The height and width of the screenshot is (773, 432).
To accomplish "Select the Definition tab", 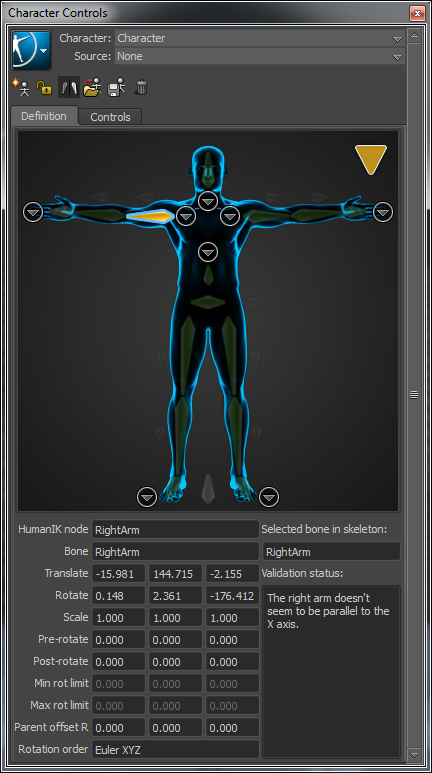I will (44, 116).
